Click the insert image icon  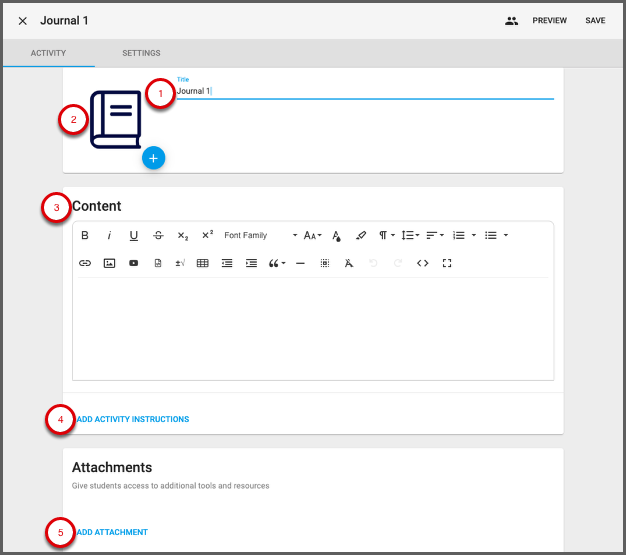point(109,263)
